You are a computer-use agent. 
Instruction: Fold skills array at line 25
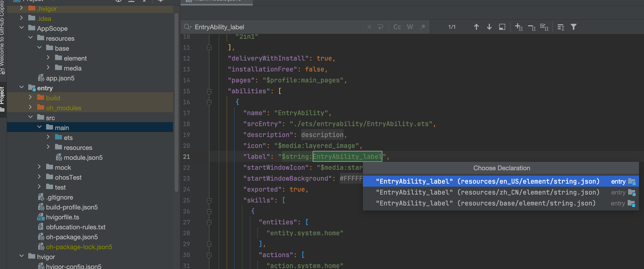coord(209,201)
